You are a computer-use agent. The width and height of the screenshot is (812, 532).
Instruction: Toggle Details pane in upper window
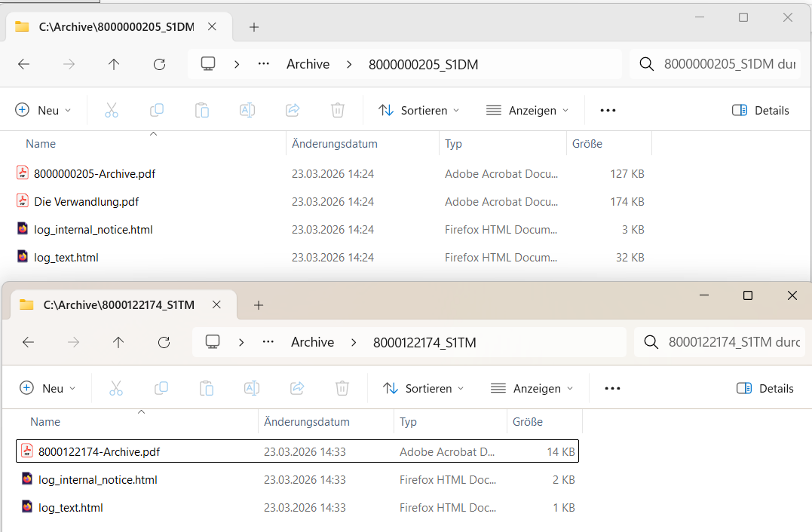pyautogui.click(x=761, y=111)
